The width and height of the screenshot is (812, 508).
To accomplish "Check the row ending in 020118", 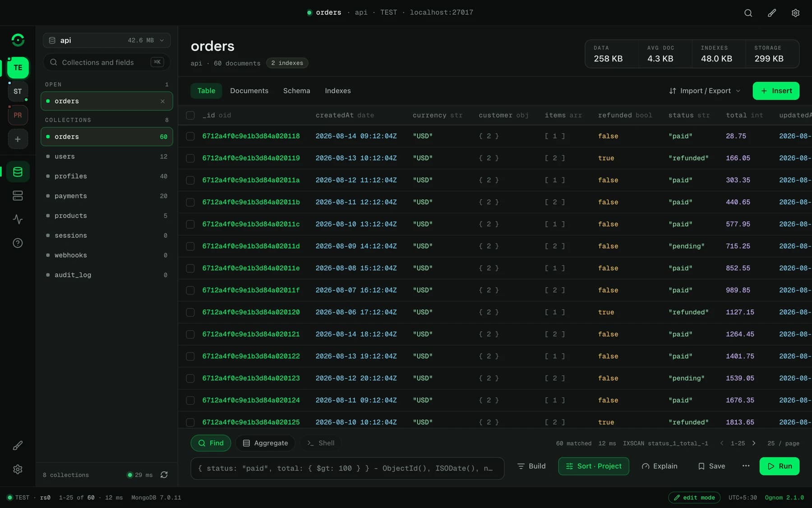I will [x=190, y=136].
